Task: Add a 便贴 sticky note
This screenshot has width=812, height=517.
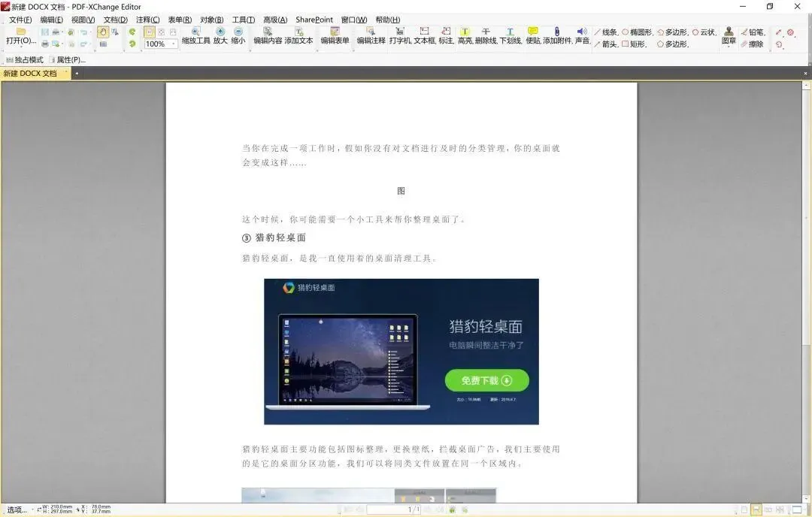Action: click(x=533, y=36)
